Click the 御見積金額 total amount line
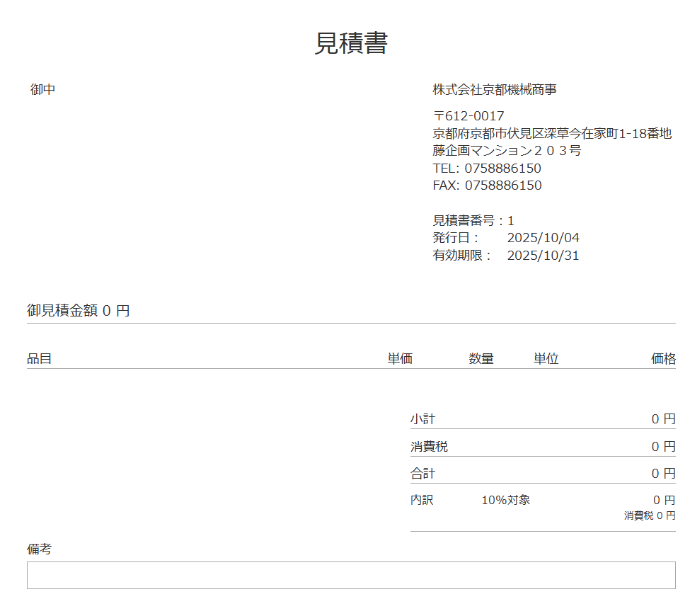The height and width of the screenshot is (616, 690). 79,311
